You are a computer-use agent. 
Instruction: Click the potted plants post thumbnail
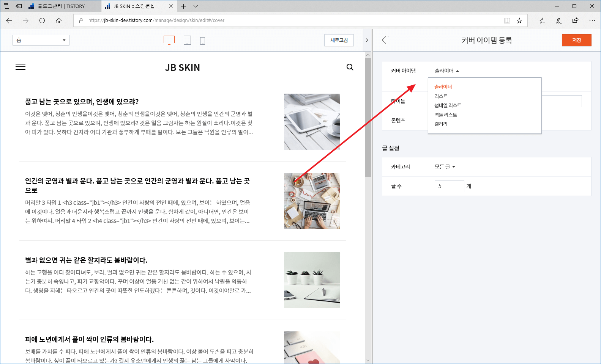click(312, 280)
